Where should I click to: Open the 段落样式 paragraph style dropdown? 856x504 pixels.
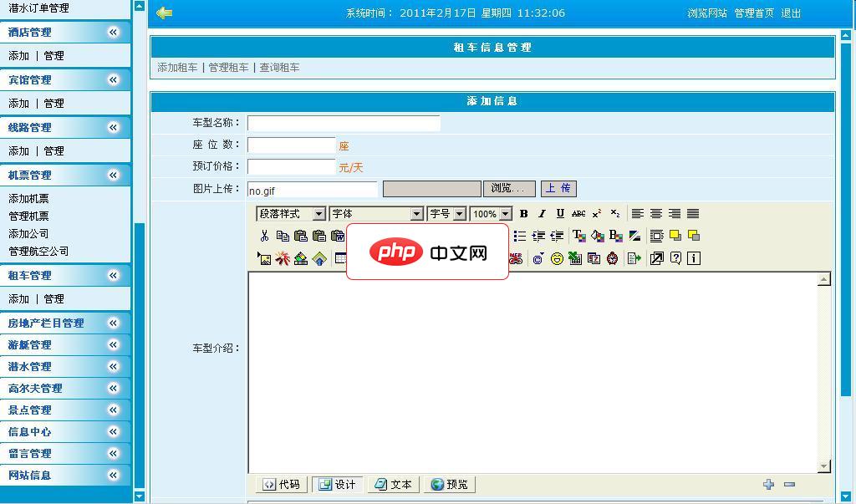click(290, 214)
